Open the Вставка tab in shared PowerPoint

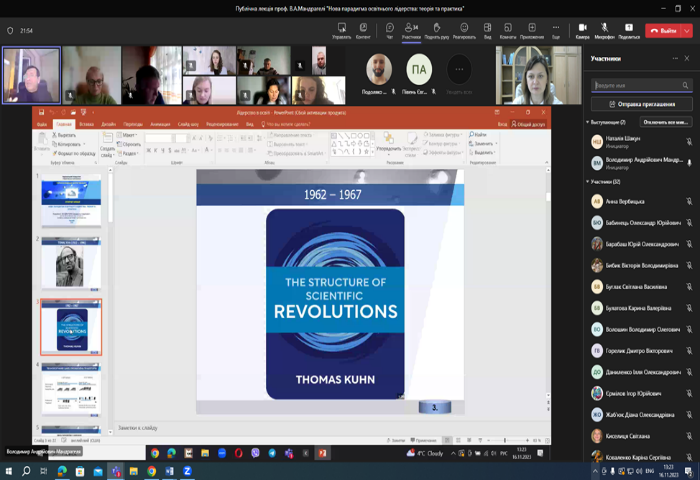click(x=87, y=124)
